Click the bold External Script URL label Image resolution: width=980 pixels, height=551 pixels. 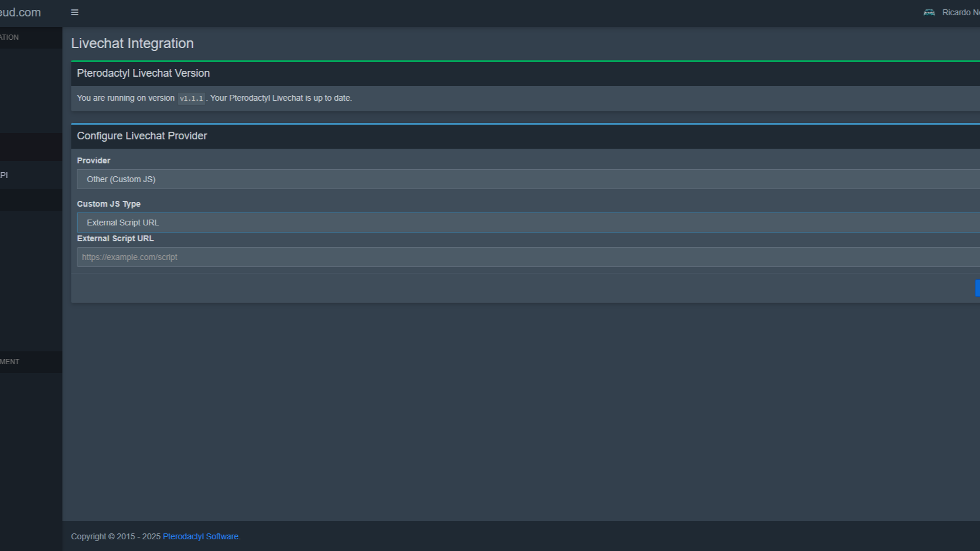tap(115, 238)
